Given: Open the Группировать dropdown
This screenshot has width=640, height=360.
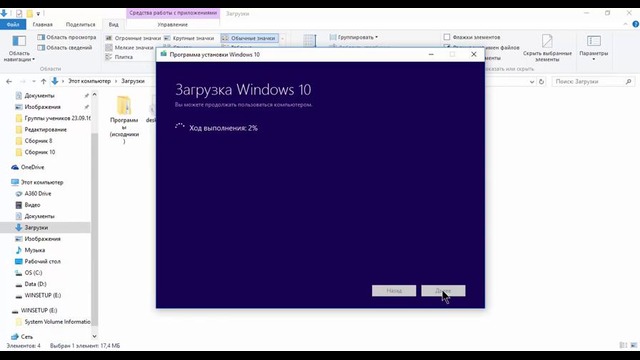Looking at the screenshot, I should click(353, 37).
